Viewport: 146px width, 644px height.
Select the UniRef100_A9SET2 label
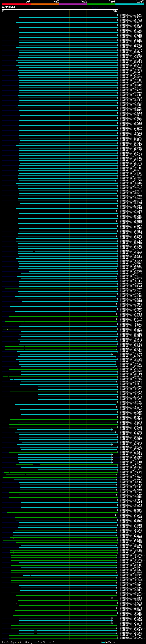click(x=131, y=276)
